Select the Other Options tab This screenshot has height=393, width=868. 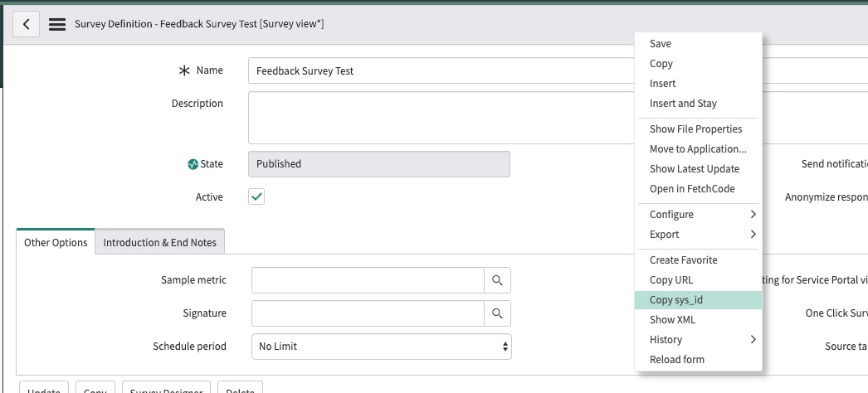point(56,242)
